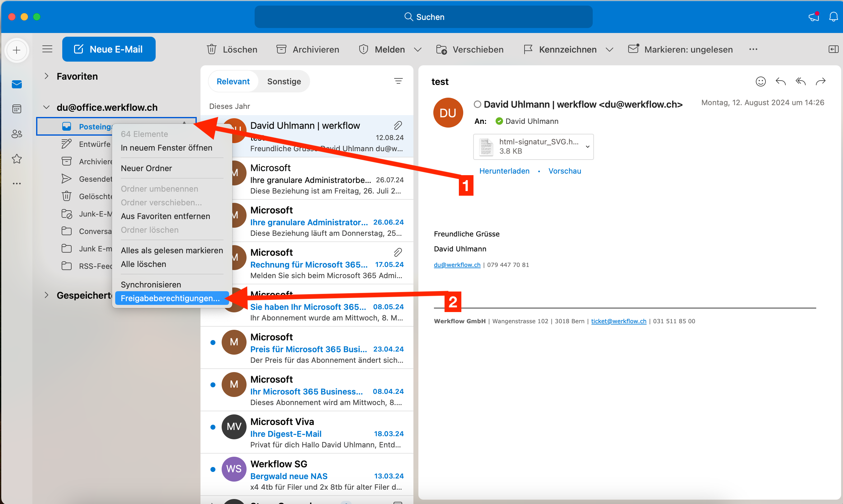The width and height of the screenshot is (843, 504).
Task: Choose Alles als gelesen markieren
Action: (172, 250)
